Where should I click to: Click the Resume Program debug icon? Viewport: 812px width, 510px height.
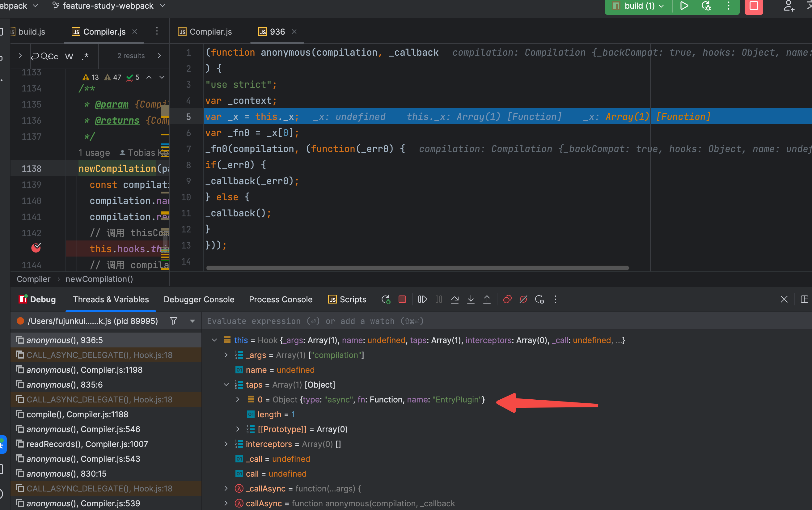pyautogui.click(x=422, y=299)
